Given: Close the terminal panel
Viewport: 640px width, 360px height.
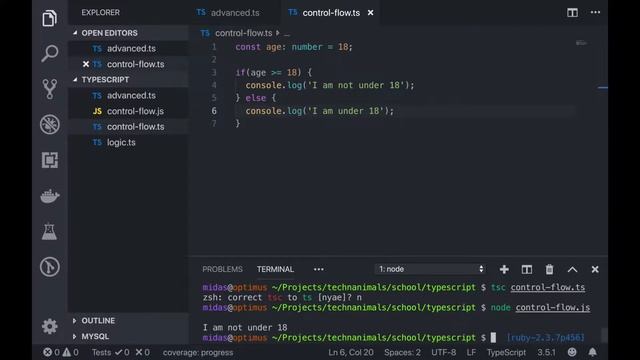Looking at the screenshot, I should [x=595, y=269].
